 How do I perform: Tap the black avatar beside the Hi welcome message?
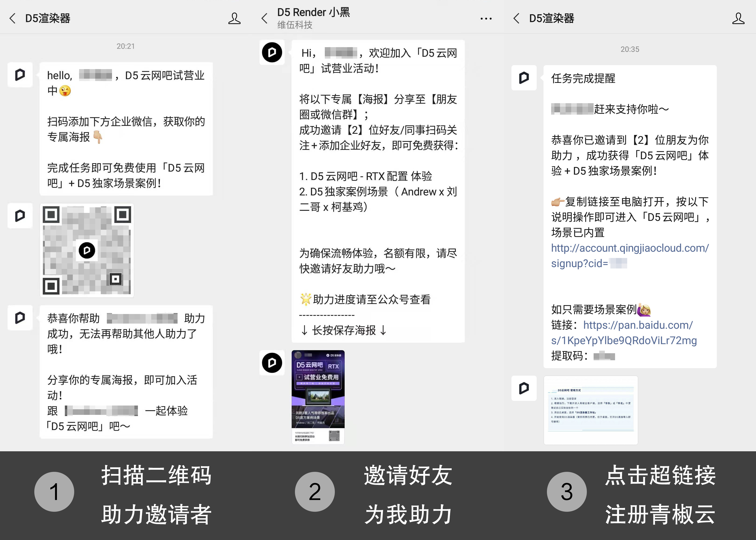272,52
